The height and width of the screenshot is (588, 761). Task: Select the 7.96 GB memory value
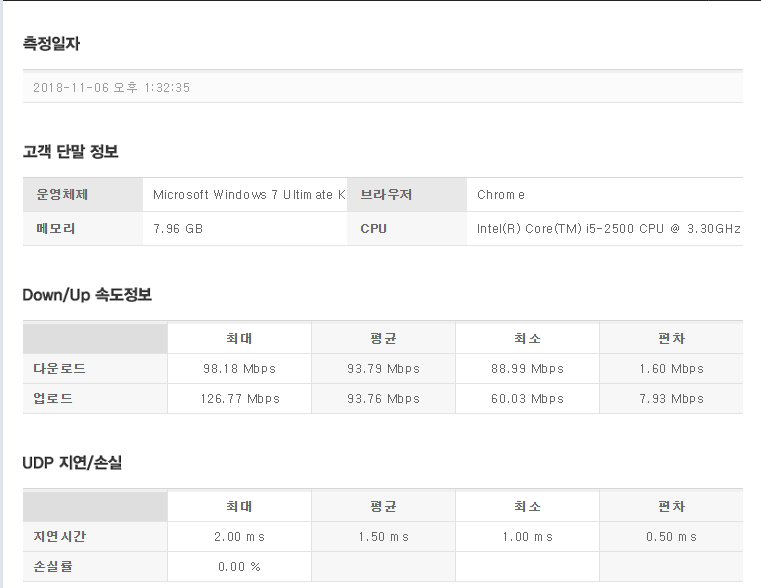178,229
